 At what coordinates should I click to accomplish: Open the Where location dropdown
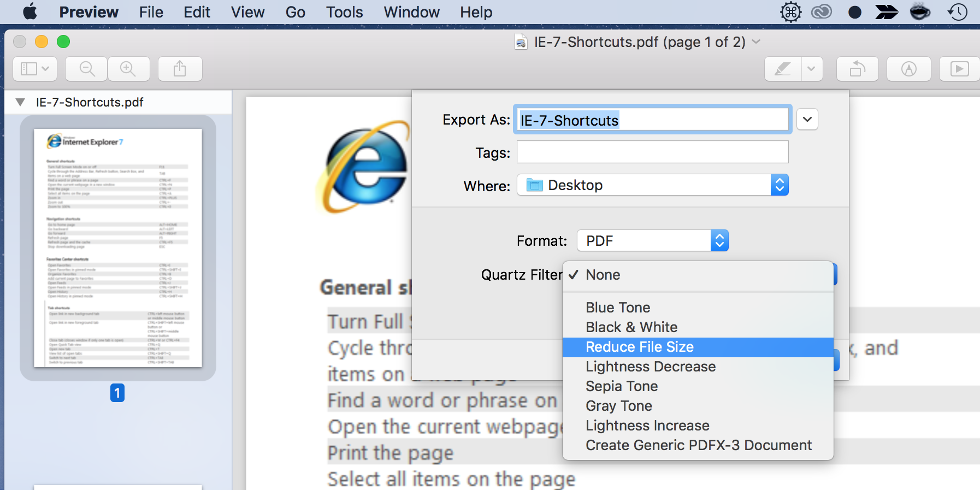point(653,185)
